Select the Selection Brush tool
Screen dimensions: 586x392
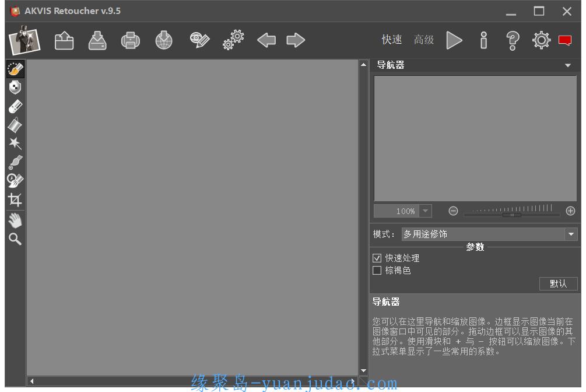point(15,69)
